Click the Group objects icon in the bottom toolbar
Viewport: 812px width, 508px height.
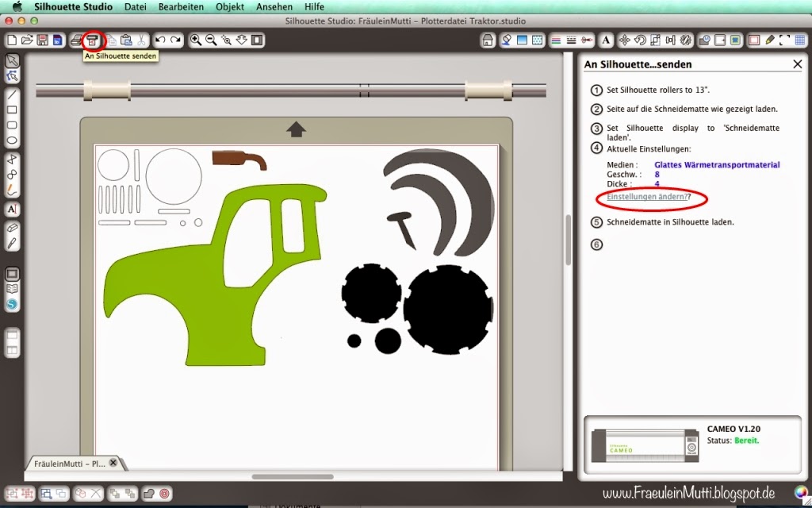click(13, 494)
